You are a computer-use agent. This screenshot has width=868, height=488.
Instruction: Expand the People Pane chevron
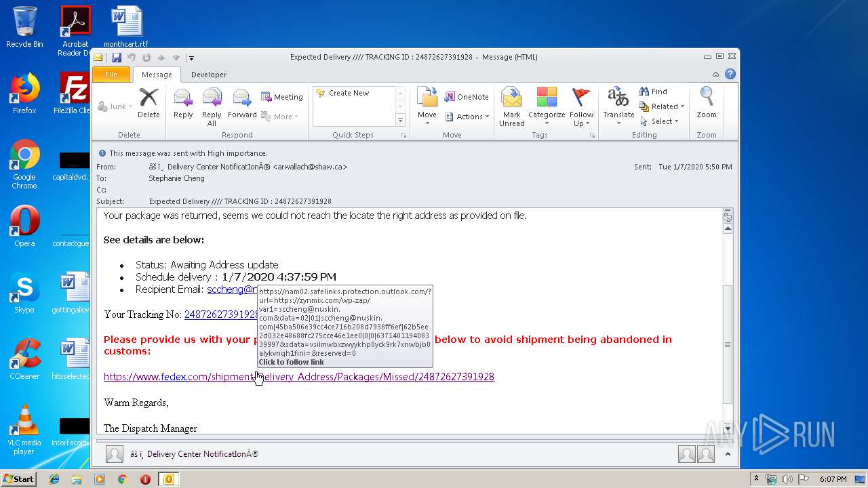click(727, 454)
